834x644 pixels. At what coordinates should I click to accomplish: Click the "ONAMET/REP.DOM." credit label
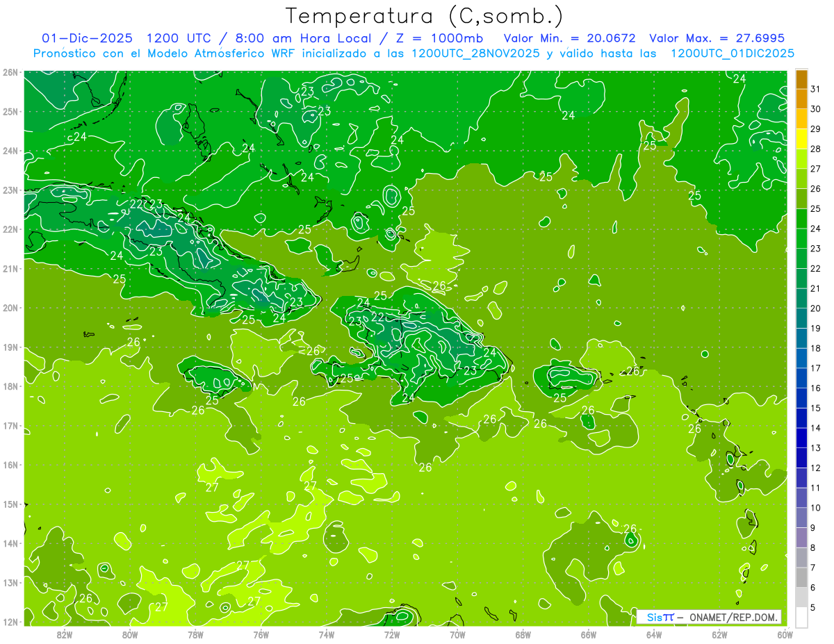pos(734,617)
